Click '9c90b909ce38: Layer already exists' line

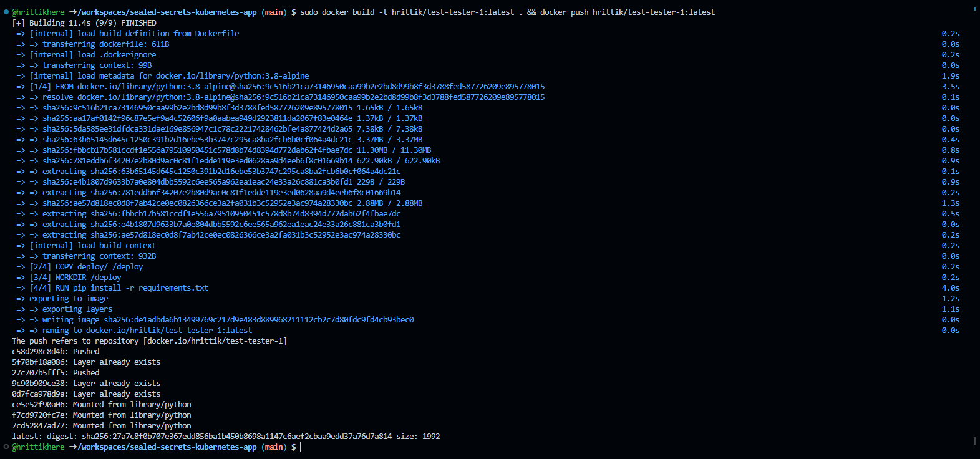point(86,383)
